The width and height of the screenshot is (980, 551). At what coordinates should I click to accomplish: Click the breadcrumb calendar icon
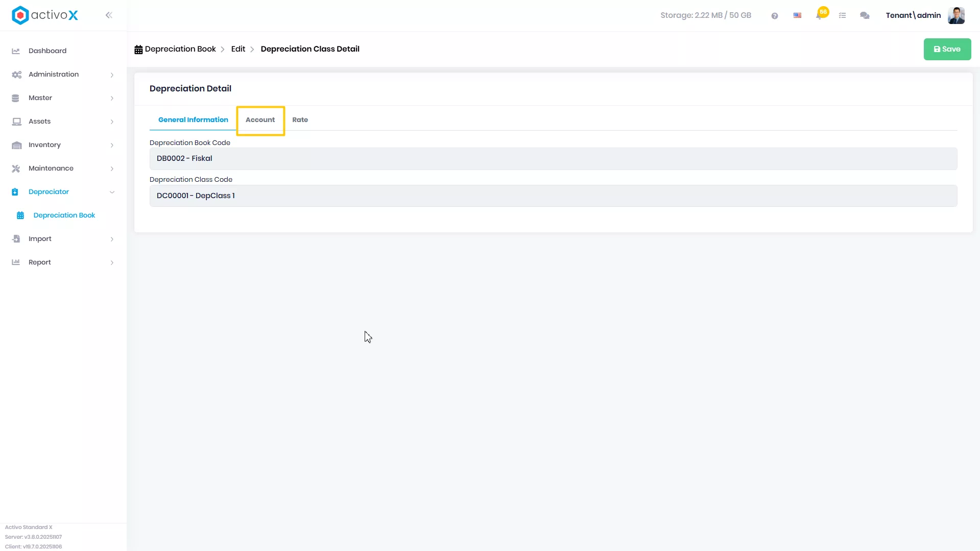coord(138,50)
